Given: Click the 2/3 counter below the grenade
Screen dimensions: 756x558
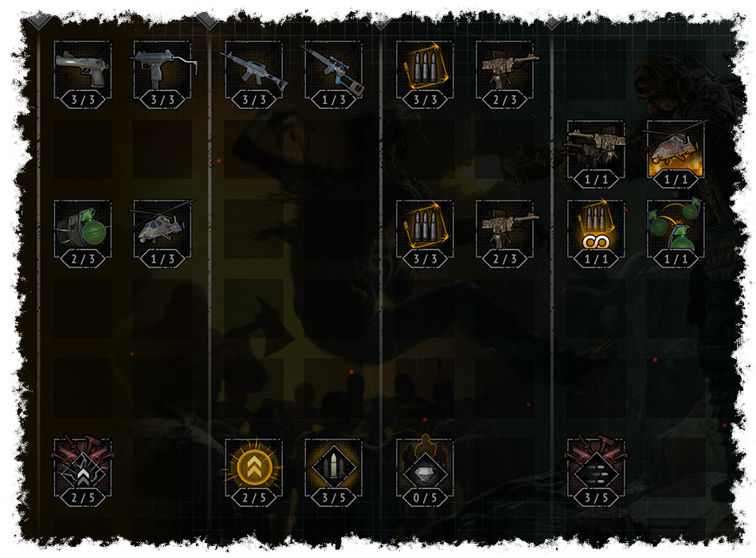Looking at the screenshot, I should [x=83, y=259].
